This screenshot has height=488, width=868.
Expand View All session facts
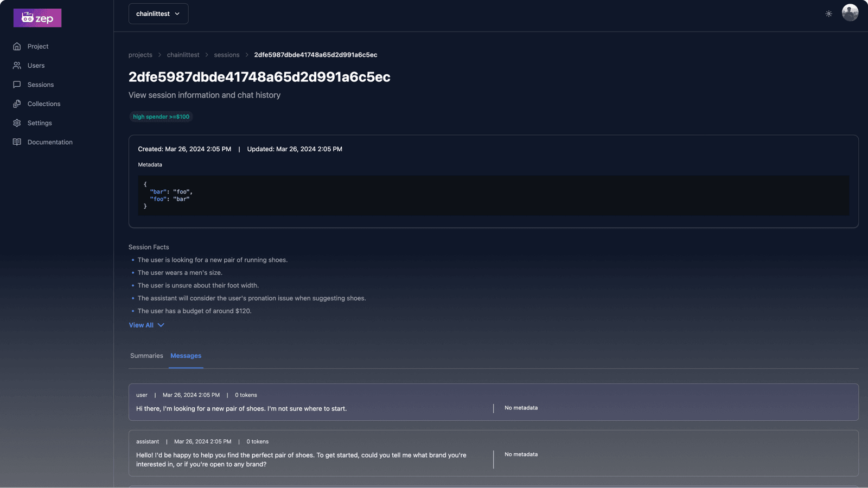141,325
